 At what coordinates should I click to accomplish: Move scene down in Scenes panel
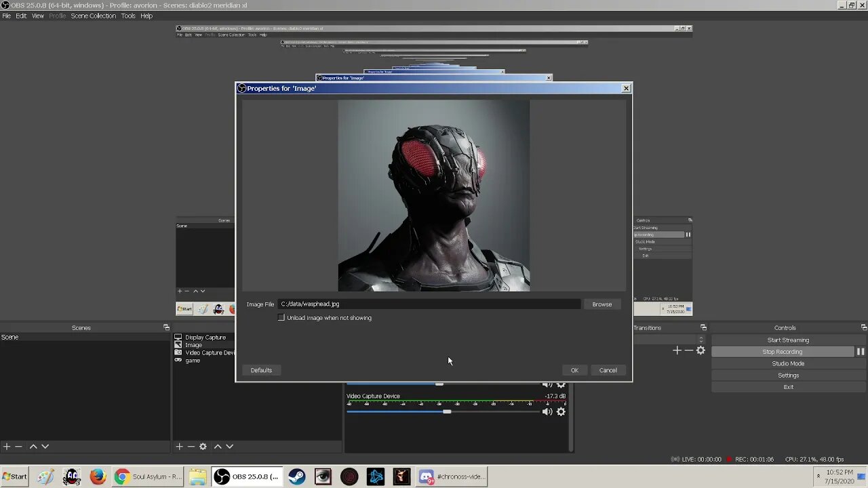[x=45, y=447]
